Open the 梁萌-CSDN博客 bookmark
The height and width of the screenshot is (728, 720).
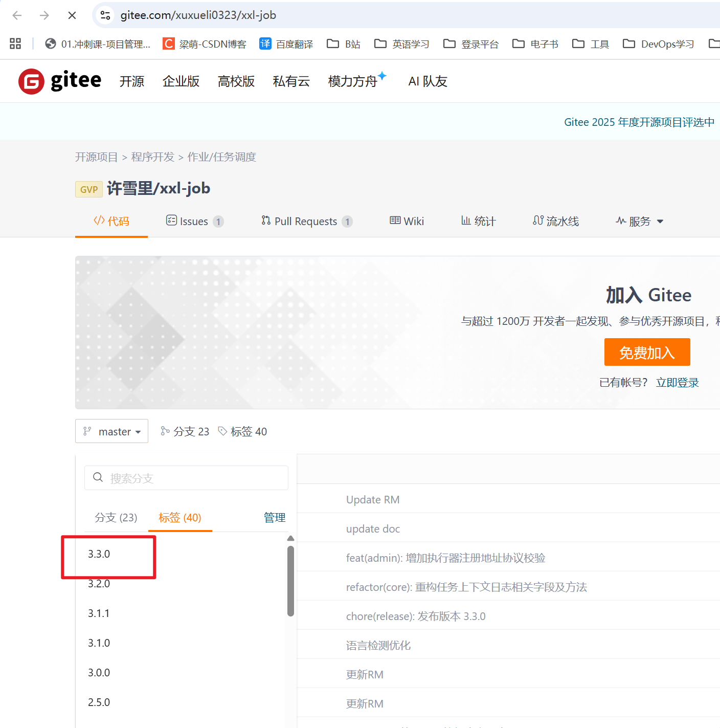pyautogui.click(x=205, y=44)
